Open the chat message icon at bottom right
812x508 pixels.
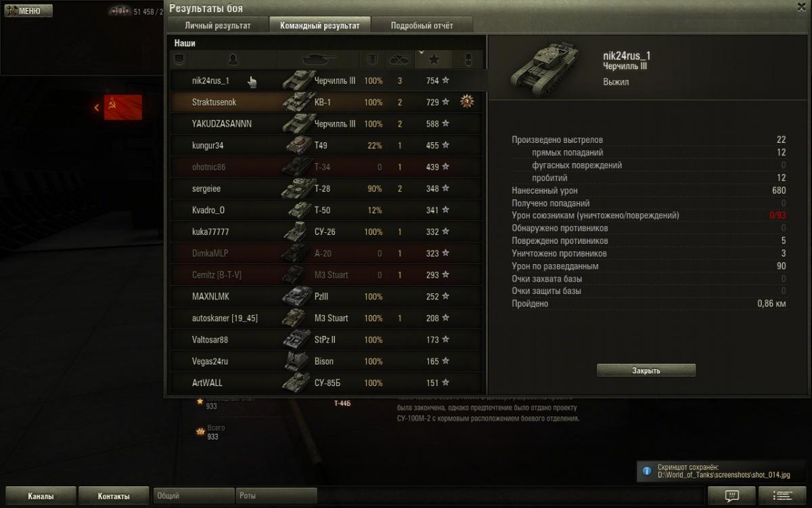tap(731, 495)
